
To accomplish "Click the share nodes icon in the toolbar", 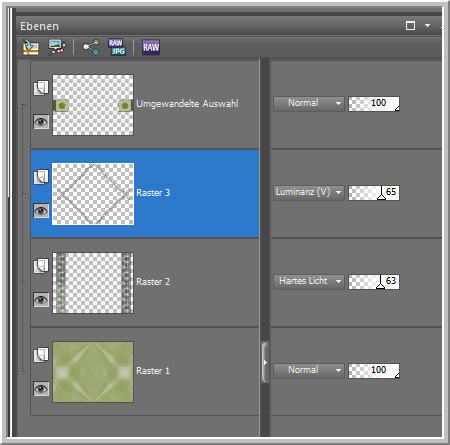I will (x=91, y=47).
